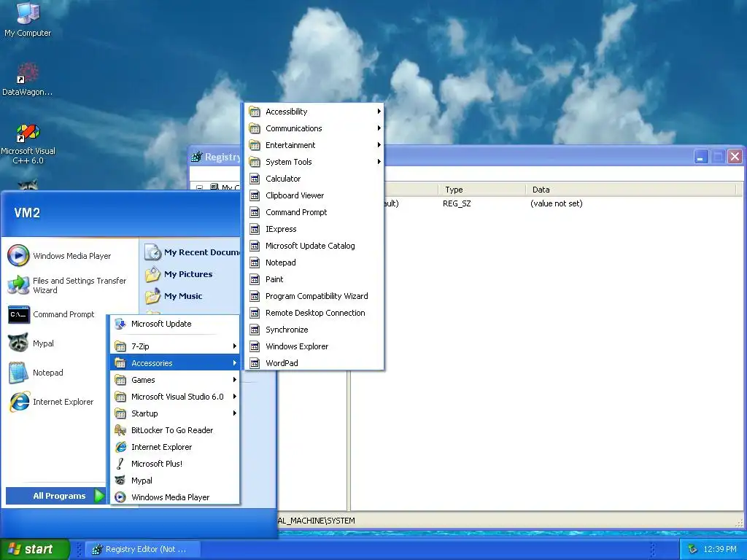The image size is (747, 560).
Task: Click the IExpress program icon
Action: (255, 229)
